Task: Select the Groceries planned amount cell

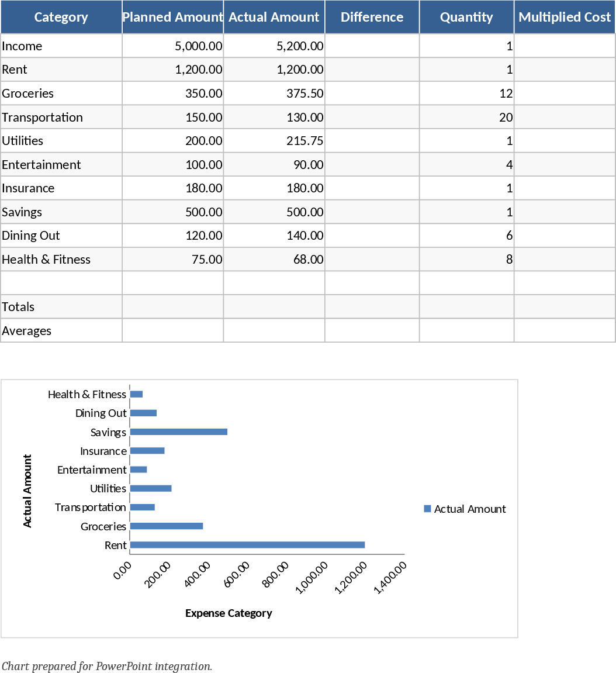Action: [x=172, y=93]
